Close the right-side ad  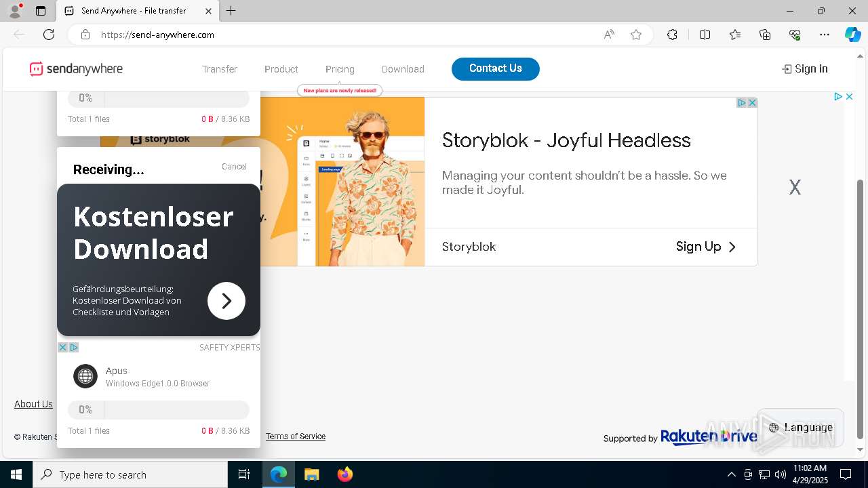pyautogui.click(x=849, y=97)
